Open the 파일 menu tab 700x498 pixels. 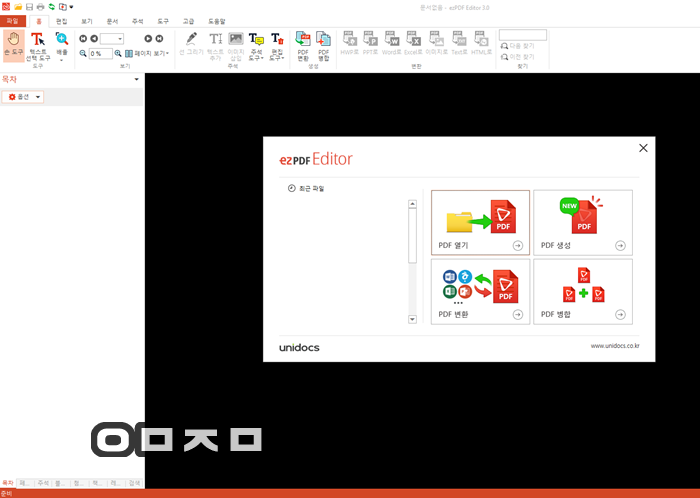click(12, 21)
